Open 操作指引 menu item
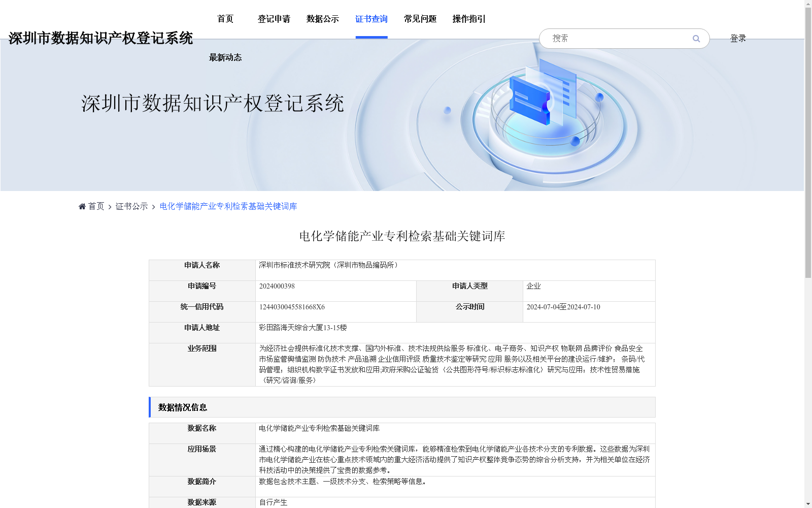812x508 pixels. coord(469,19)
